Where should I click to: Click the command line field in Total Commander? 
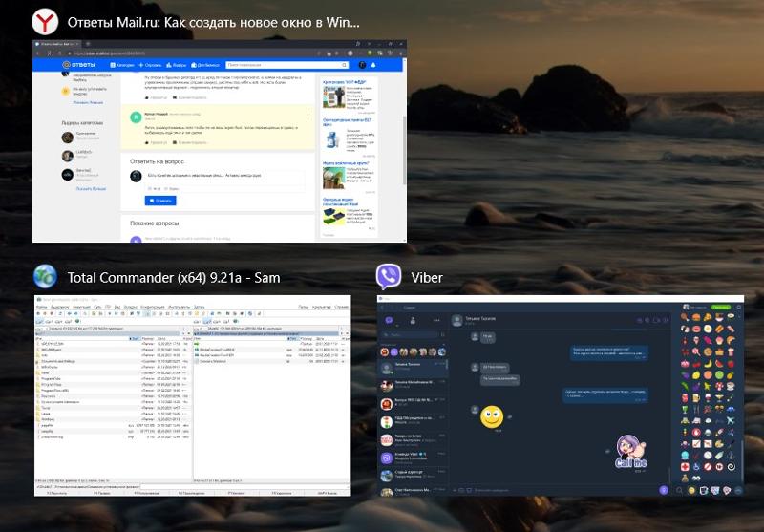click(x=245, y=486)
